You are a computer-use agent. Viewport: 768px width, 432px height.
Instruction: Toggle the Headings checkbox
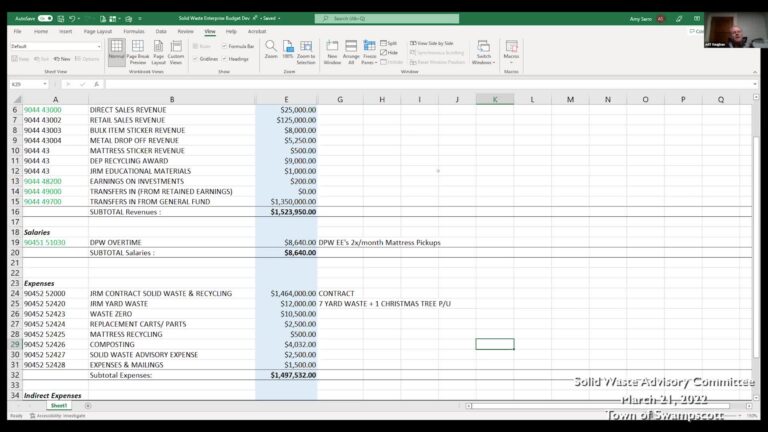pos(225,59)
